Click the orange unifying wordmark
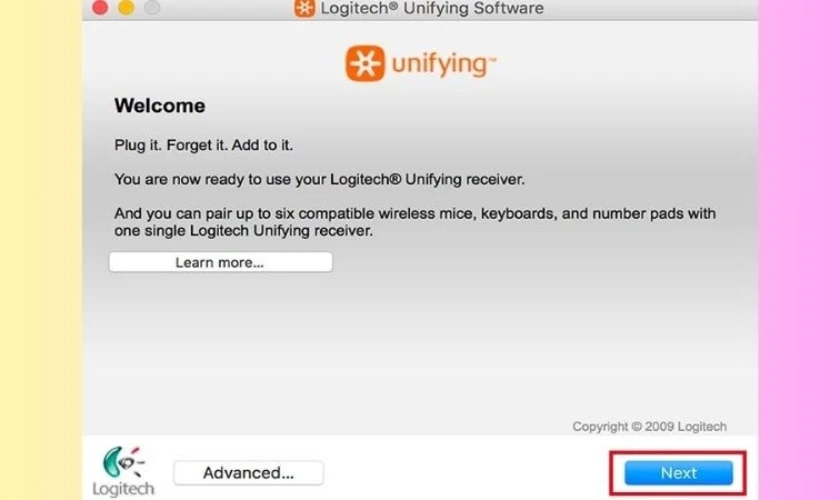This screenshot has width=840, height=500. click(443, 65)
